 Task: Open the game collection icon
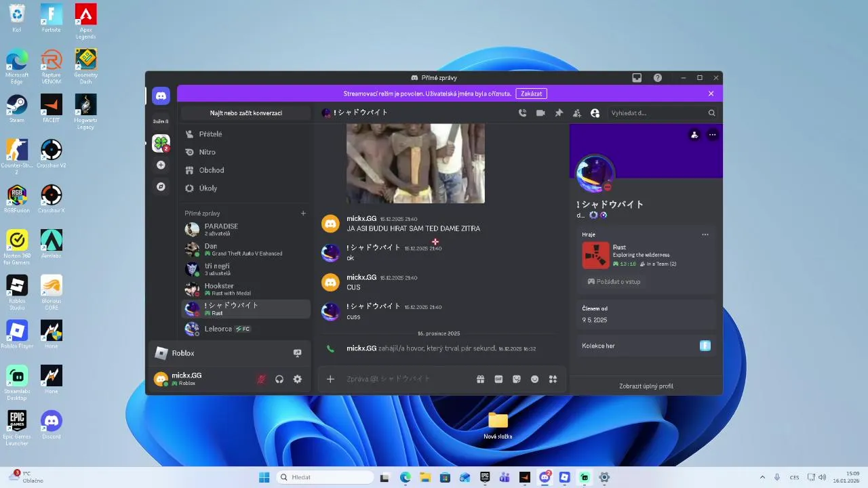pyautogui.click(x=705, y=346)
